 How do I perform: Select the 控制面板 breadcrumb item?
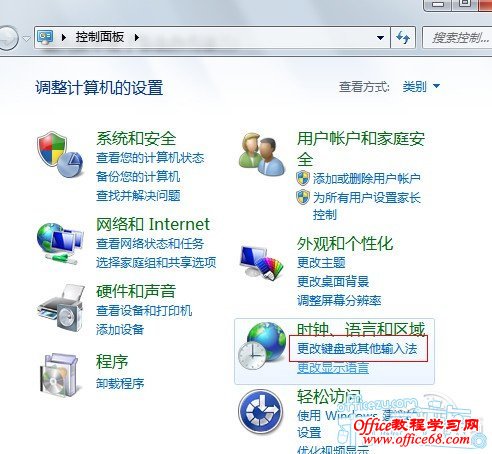click(x=100, y=37)
